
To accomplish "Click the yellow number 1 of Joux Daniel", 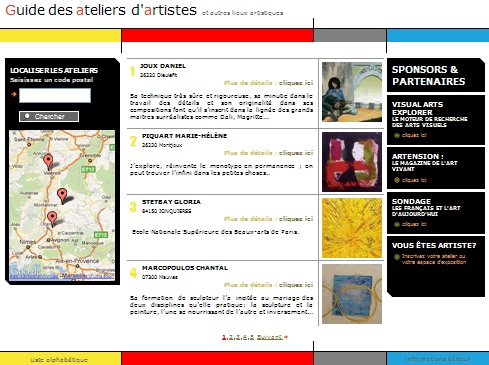I will tap(132, 71).
